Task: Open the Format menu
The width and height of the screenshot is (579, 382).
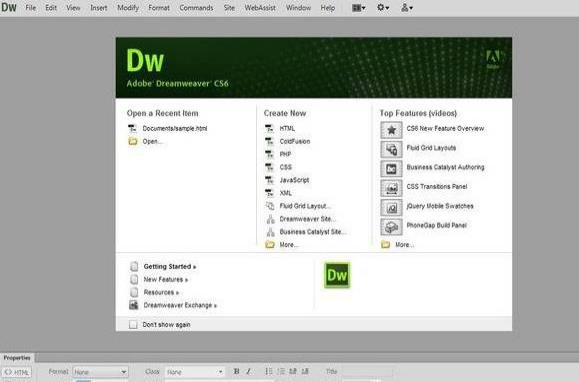Action: pos(159,8)
